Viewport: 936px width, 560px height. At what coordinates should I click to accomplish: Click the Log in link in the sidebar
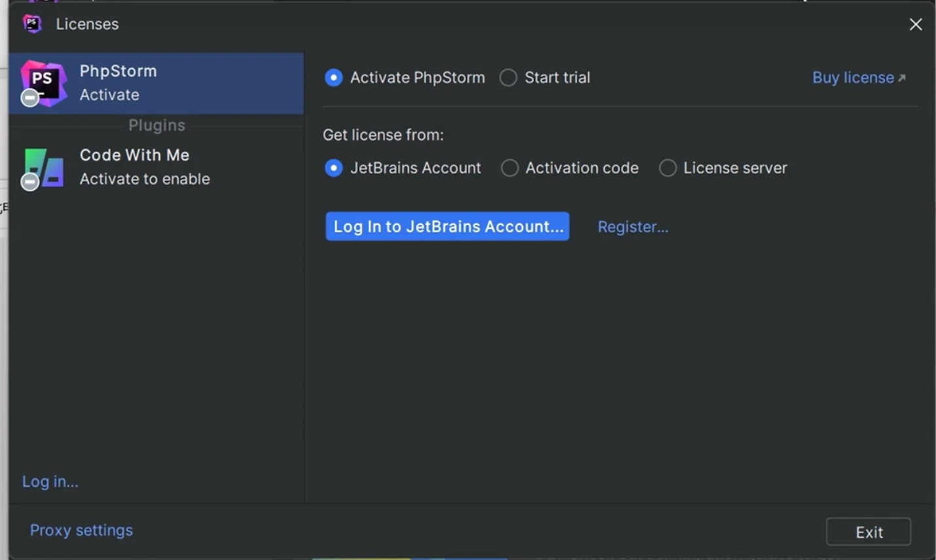(x=50, y=481)
